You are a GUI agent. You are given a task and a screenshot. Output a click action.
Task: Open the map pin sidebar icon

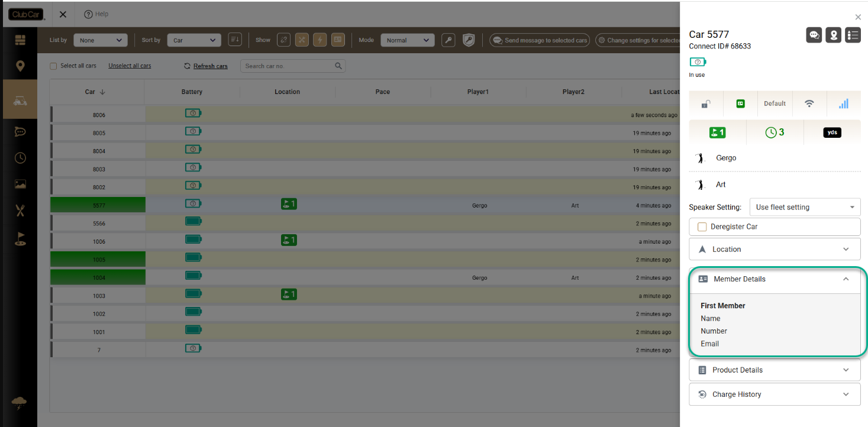[x=20, y=66]
